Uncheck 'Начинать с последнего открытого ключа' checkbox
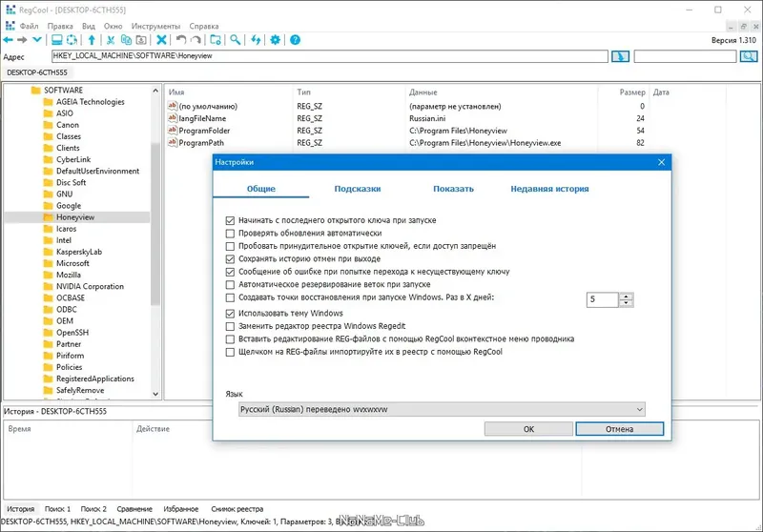 [x=230, y=220]
